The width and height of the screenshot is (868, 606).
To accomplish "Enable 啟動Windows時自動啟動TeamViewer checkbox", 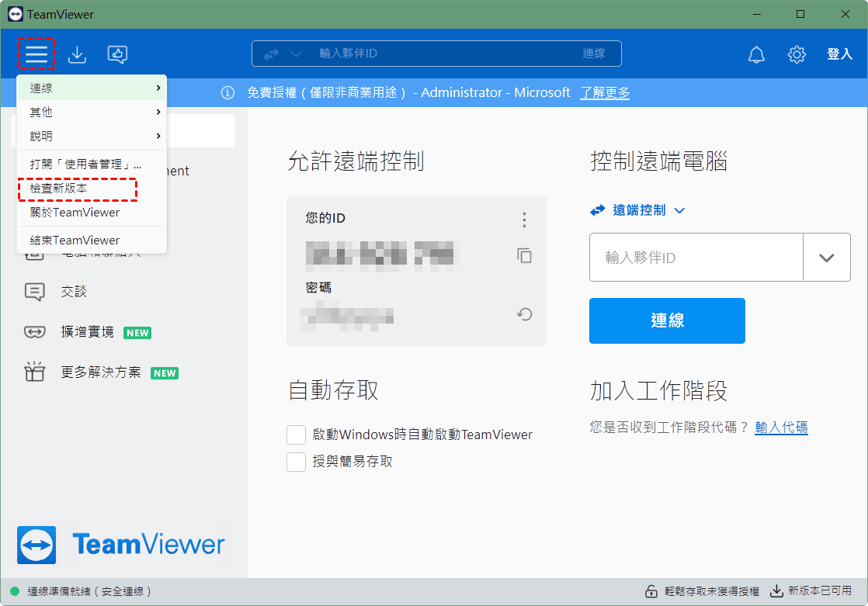I will pos(296,435).
